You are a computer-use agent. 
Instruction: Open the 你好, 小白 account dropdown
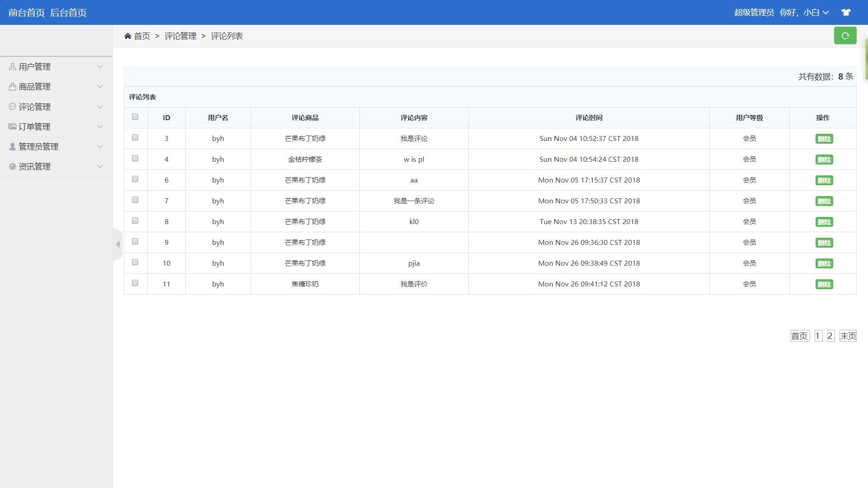(x=804, y=13)
